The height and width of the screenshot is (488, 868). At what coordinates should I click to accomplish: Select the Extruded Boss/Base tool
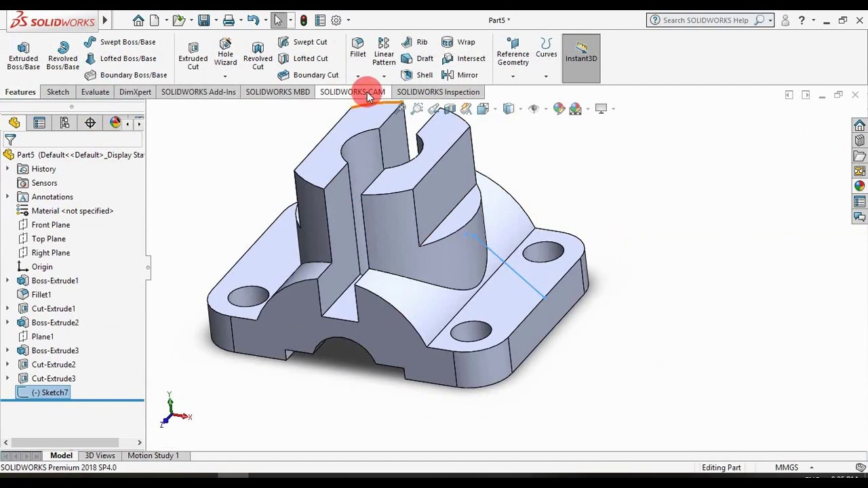[x=23, y=56]
